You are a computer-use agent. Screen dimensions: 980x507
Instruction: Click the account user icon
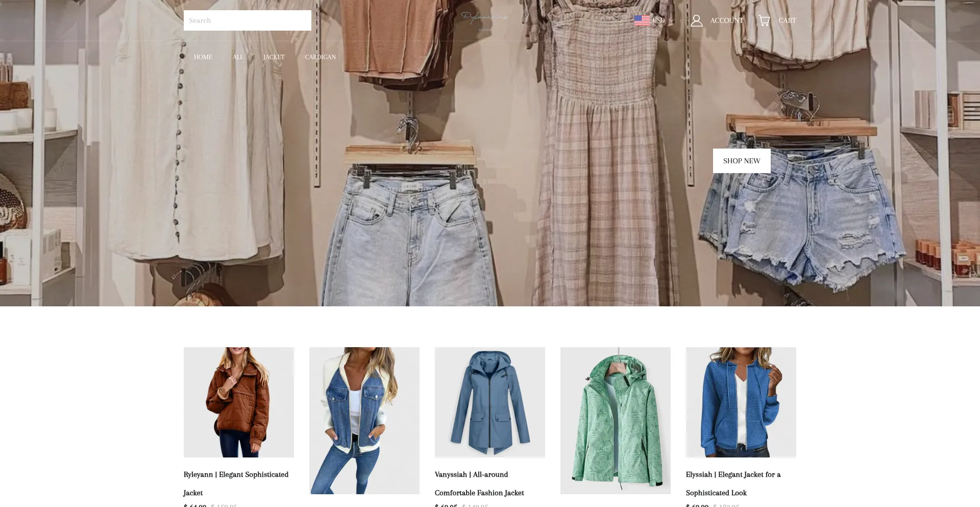click(x=697, y=20)
